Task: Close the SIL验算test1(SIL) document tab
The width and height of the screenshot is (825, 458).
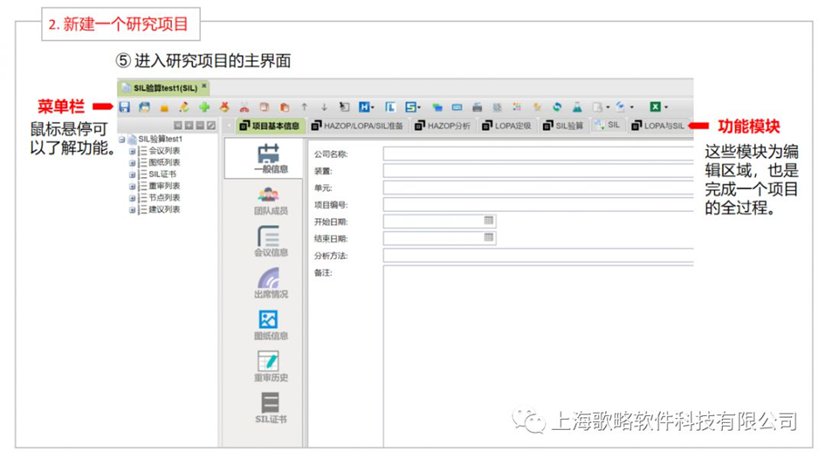Action: [204, 86]
